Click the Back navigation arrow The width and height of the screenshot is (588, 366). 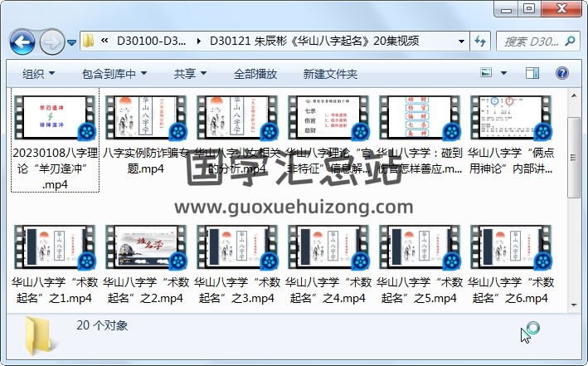[x=22, y=41]
